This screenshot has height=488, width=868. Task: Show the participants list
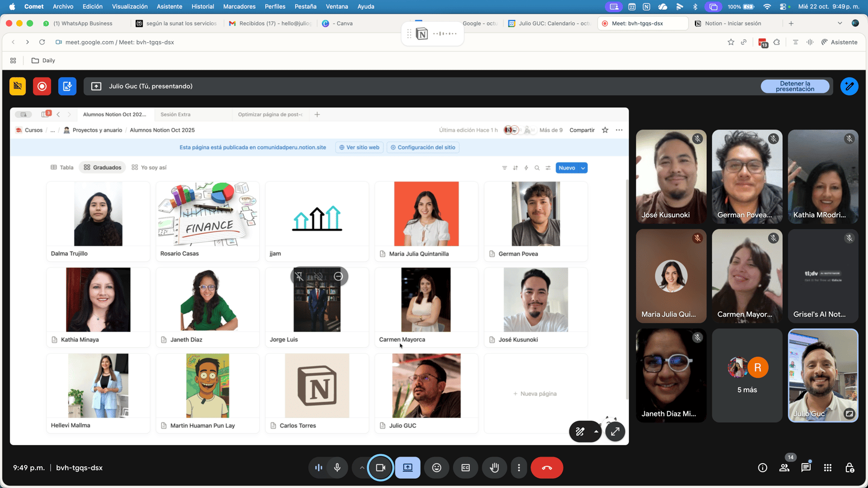[784, 467]
